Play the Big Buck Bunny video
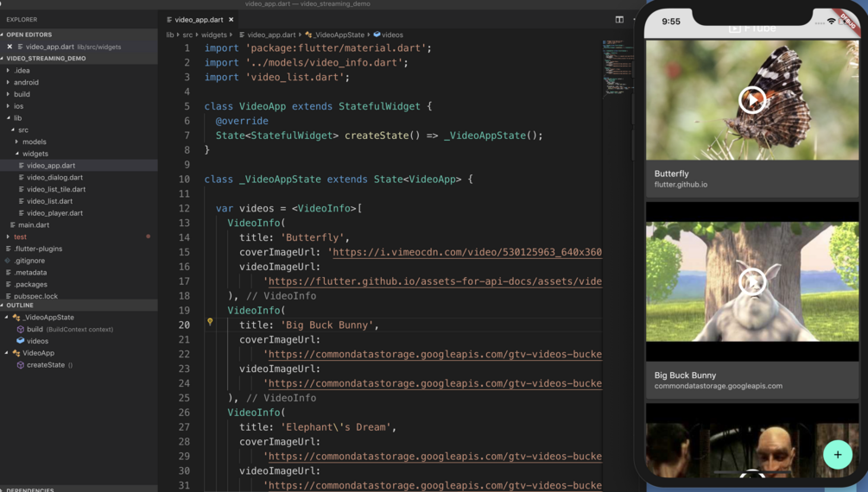 tap(751, 281)
